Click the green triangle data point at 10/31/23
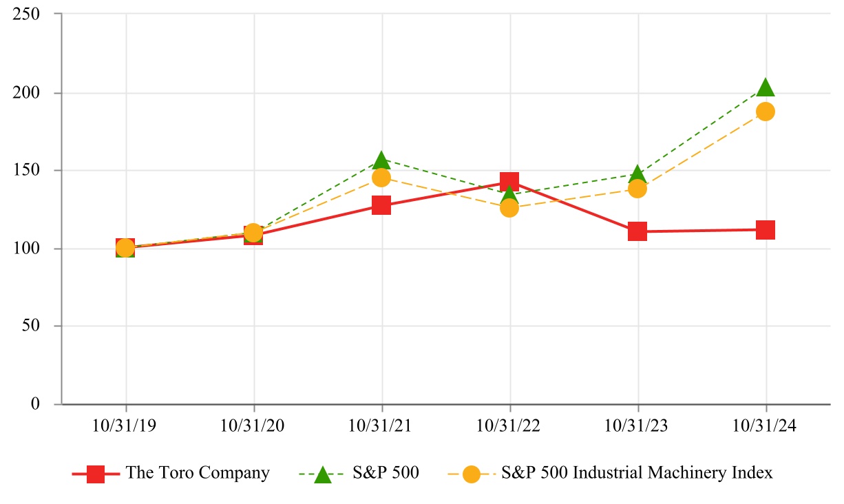This screenshot has width=844, height=504. coord(637,174)
